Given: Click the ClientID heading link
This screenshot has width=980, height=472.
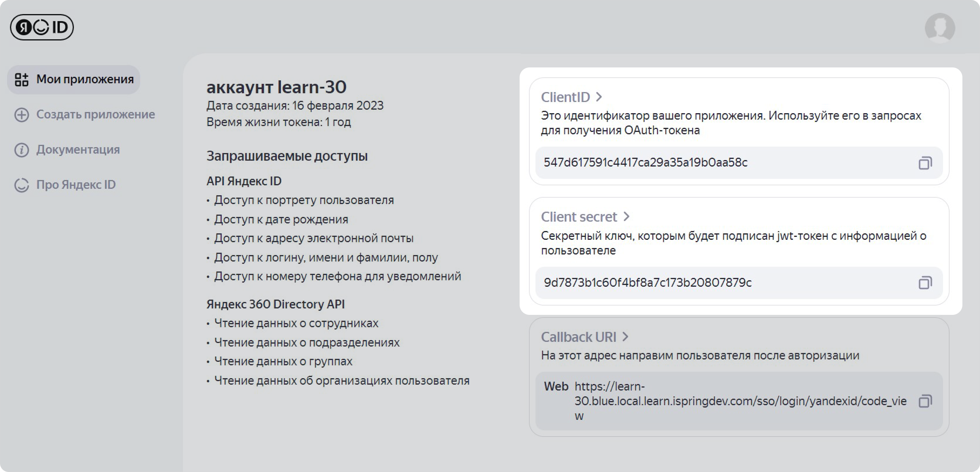Looking at the screenshot, I should pos(565,97).
